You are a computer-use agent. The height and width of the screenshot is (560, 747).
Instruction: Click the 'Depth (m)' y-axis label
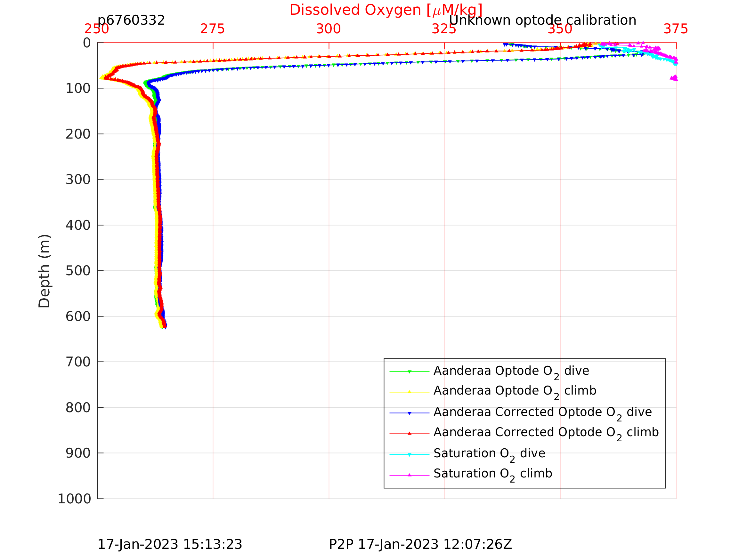[45, 271]
